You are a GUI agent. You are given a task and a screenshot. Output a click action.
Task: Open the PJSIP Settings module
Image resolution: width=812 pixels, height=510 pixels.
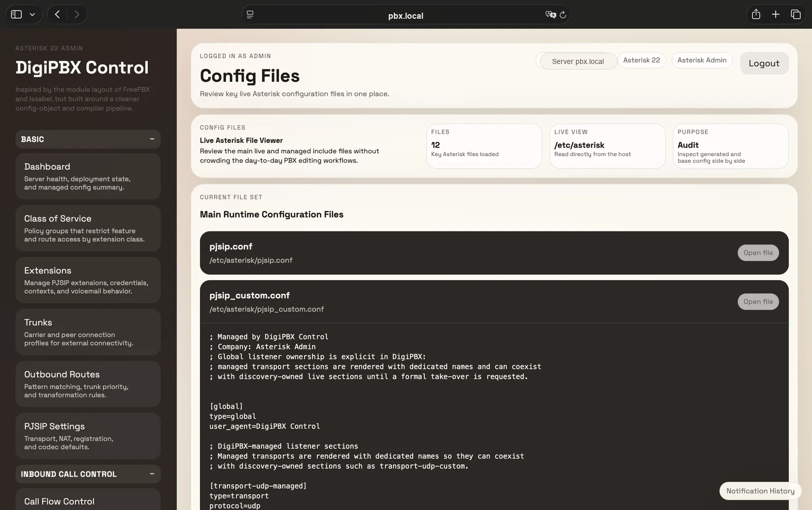click(x=88, y=436)
